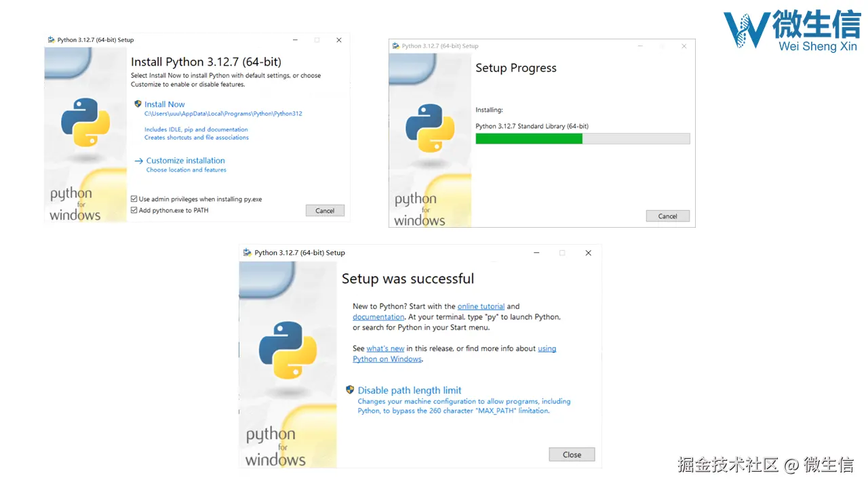Close the Setup was successful window
Screen dimensions: 868x488
(x=572, y=455)
